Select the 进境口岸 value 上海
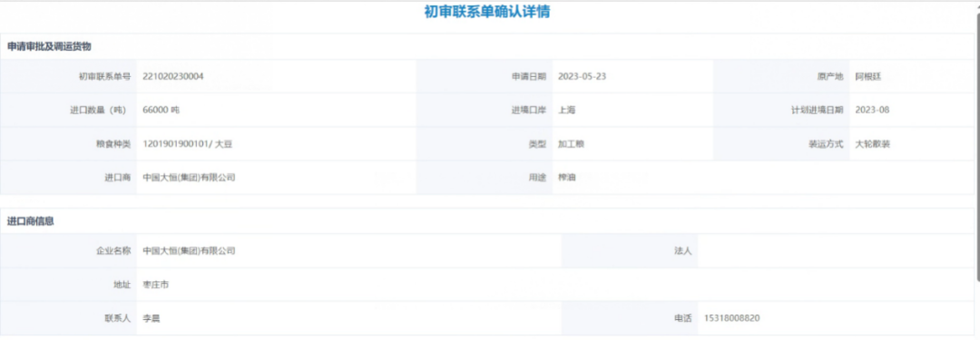Viewport: 980px width, 340px height. [x=566, y=110]
